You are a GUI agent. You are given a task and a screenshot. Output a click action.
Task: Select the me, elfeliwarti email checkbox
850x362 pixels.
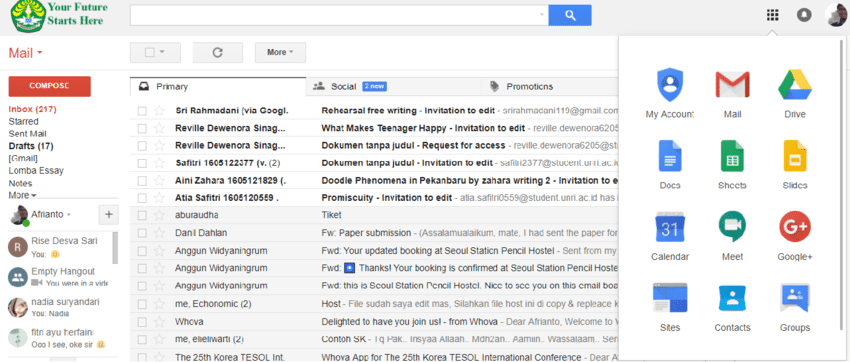pyautogui.click(x=142, y=340)
